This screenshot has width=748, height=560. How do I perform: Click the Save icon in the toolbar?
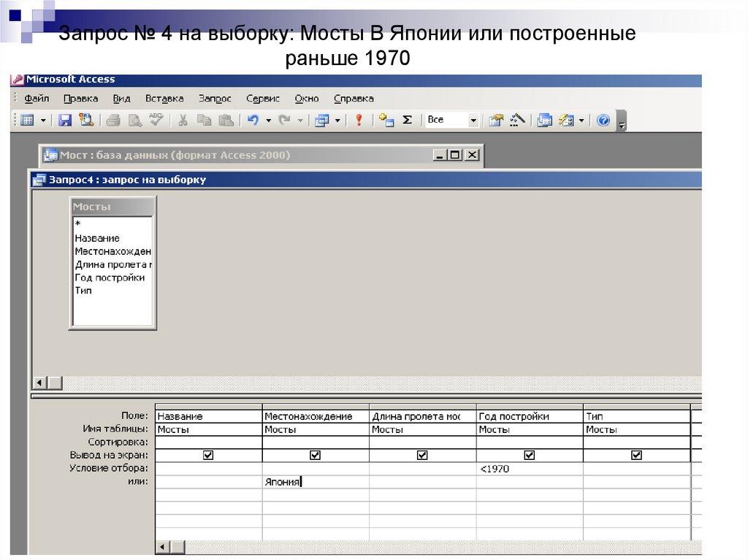pos(65,120)
